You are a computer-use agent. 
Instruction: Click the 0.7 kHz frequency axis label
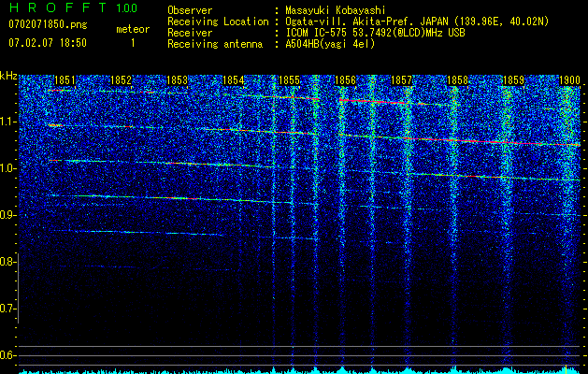(x=7, y=309)
